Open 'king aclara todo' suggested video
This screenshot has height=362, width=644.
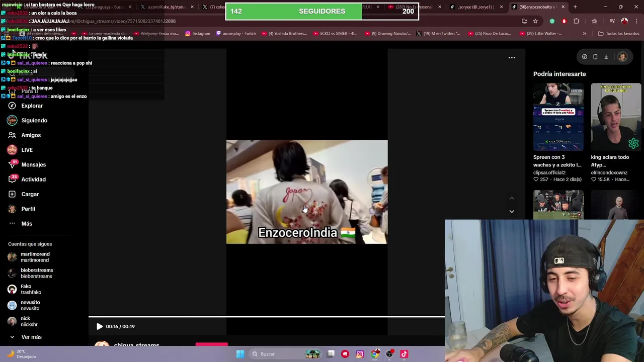616,117
